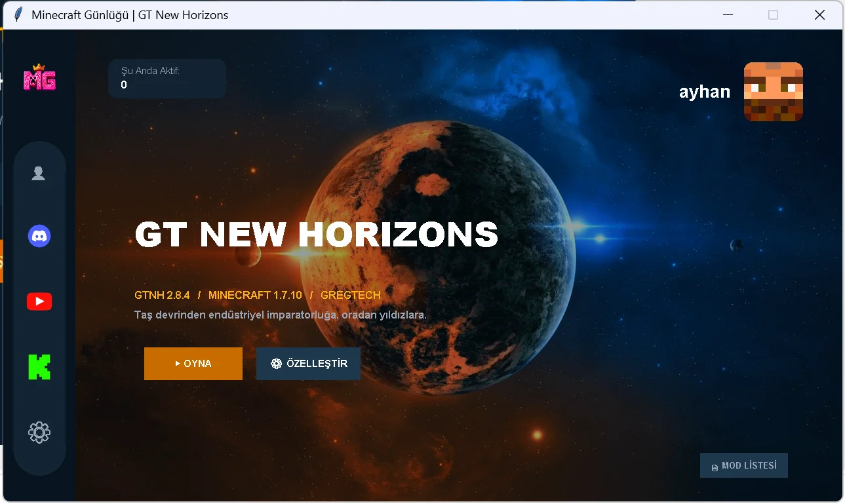Click the MINECRAFT 1.7.10 label
845x504 pixels.
click(255, 295)
